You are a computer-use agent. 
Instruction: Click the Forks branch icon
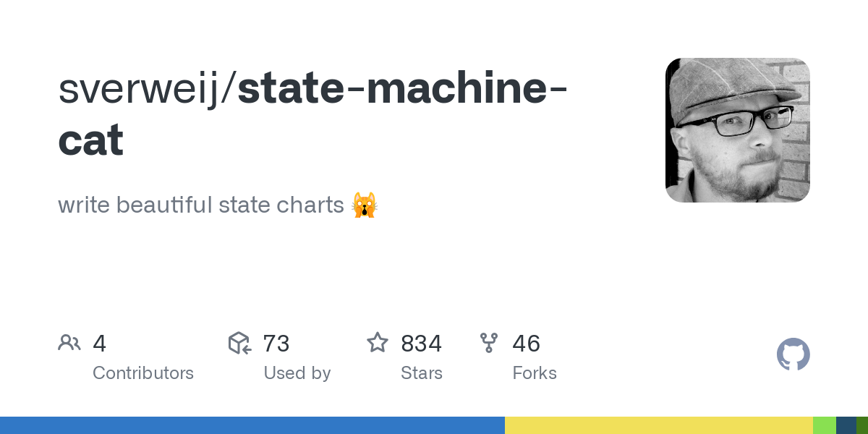489,343
